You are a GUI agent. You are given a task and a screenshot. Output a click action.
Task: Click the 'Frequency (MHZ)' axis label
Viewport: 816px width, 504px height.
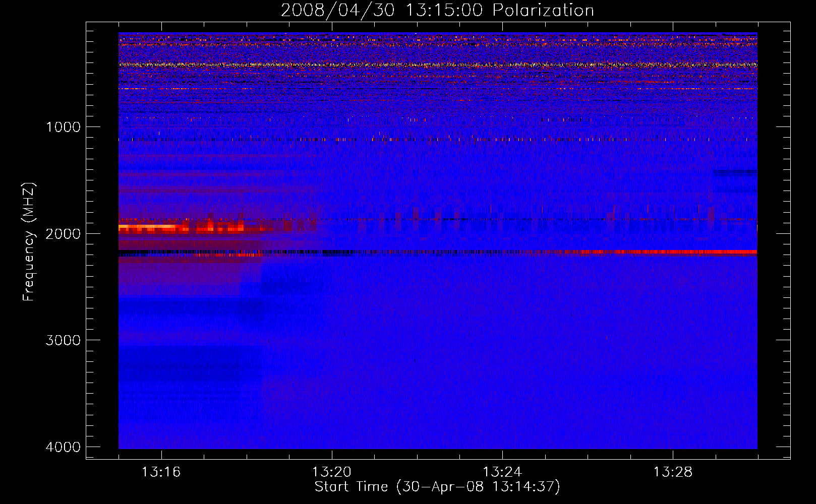pos(29,241)
